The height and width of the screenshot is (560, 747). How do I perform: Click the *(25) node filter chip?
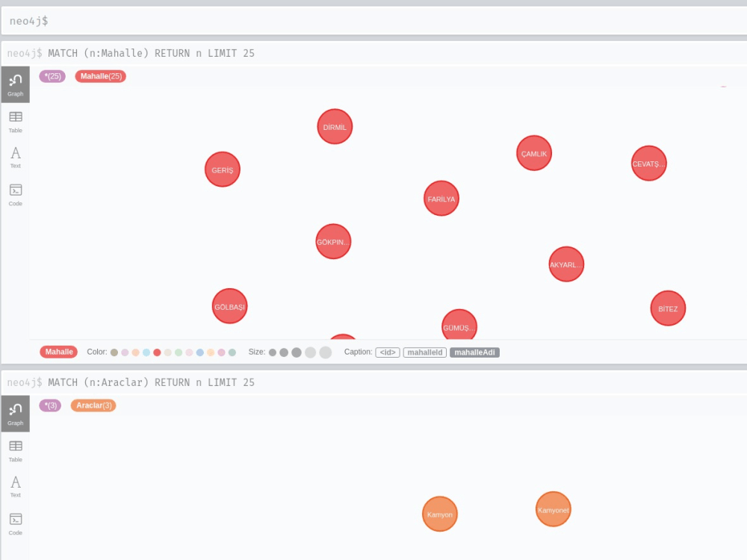[52, 76]
